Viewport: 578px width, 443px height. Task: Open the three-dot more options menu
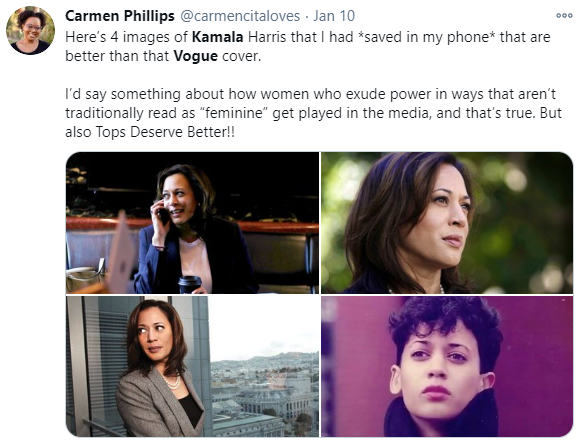[x=564, y=15]
